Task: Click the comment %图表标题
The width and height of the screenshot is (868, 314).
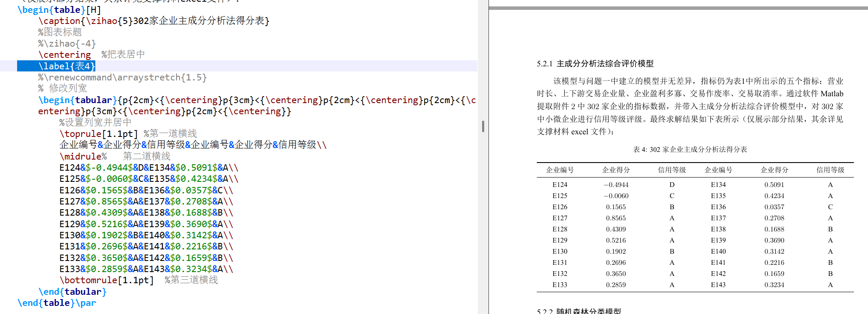Action: pos(60,32)
